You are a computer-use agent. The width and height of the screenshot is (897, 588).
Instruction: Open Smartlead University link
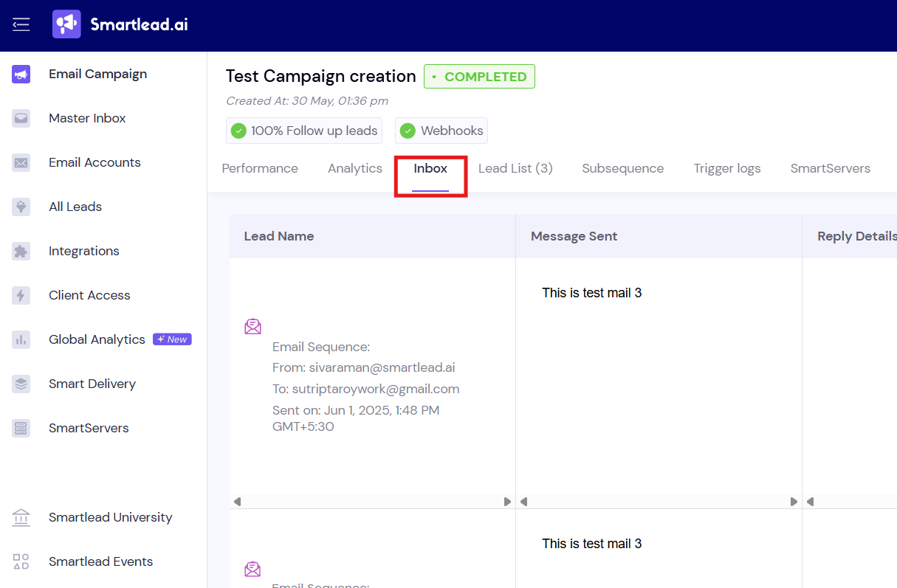[111, 517]
